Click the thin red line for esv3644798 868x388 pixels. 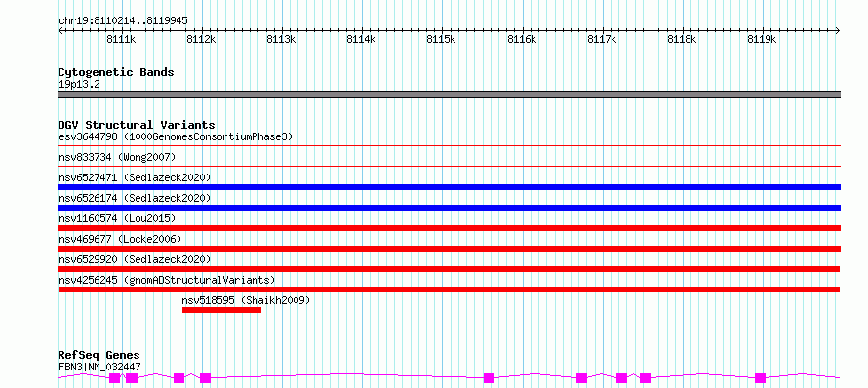[x=449, y=145]
